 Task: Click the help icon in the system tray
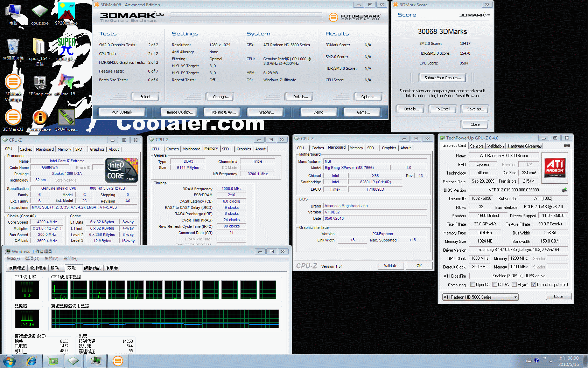point(536,360)
